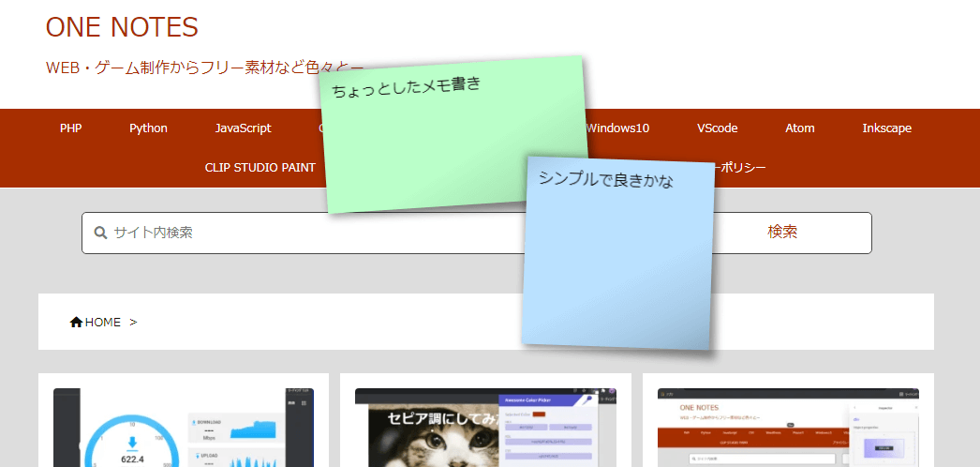
Task: Follow the HOME breadcrumb link
Action: (x=102, y=323)
